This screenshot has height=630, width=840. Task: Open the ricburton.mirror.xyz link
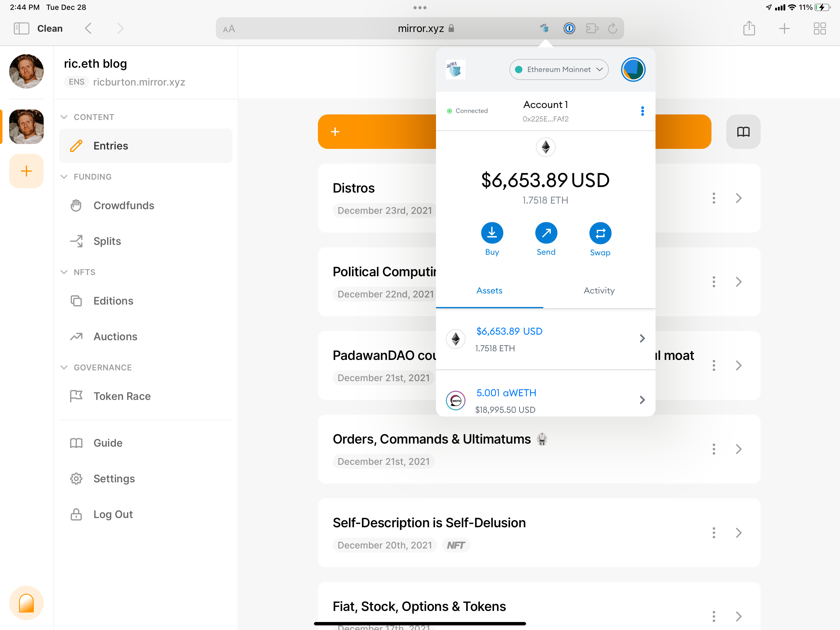[139, 82]
